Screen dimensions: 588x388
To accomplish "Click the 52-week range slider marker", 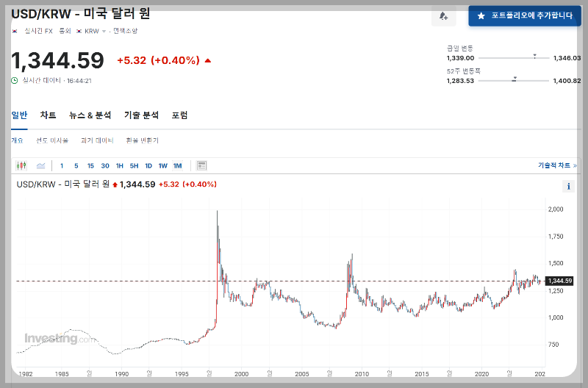I will click(514, 79).
